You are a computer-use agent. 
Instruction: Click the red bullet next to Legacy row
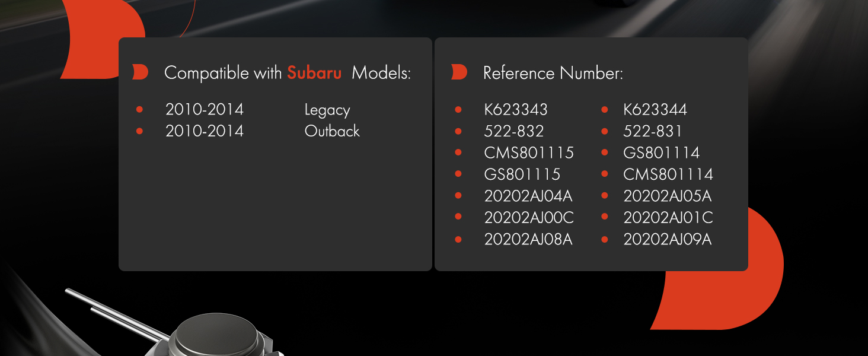139,109
